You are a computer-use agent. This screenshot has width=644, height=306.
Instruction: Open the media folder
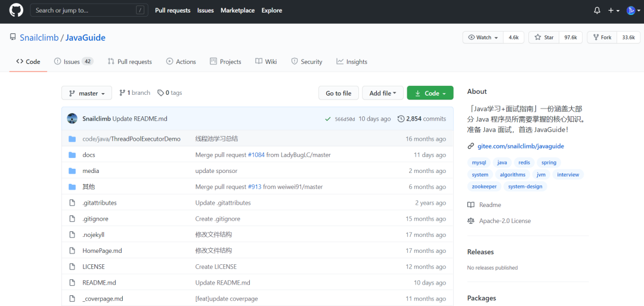tap(91, 171)
